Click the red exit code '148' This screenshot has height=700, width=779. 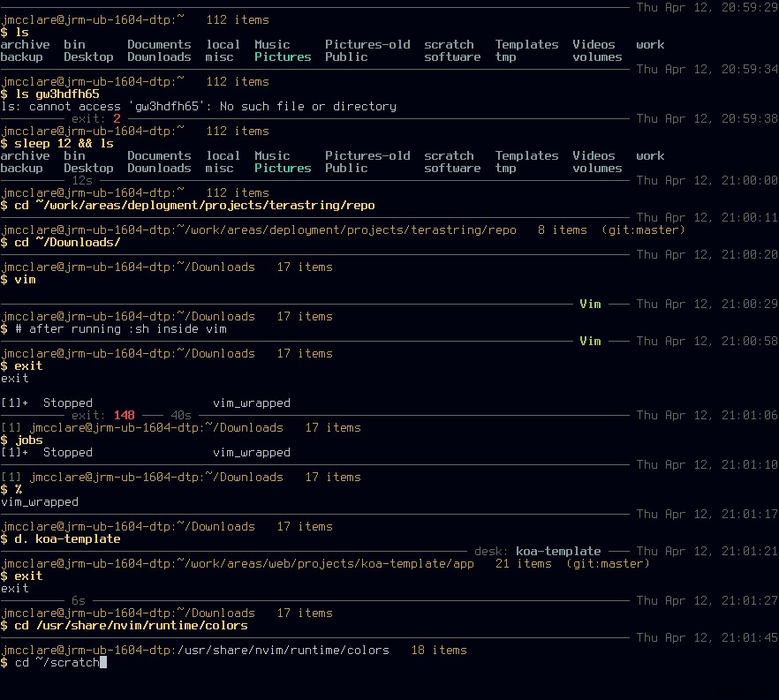point(125,415)
